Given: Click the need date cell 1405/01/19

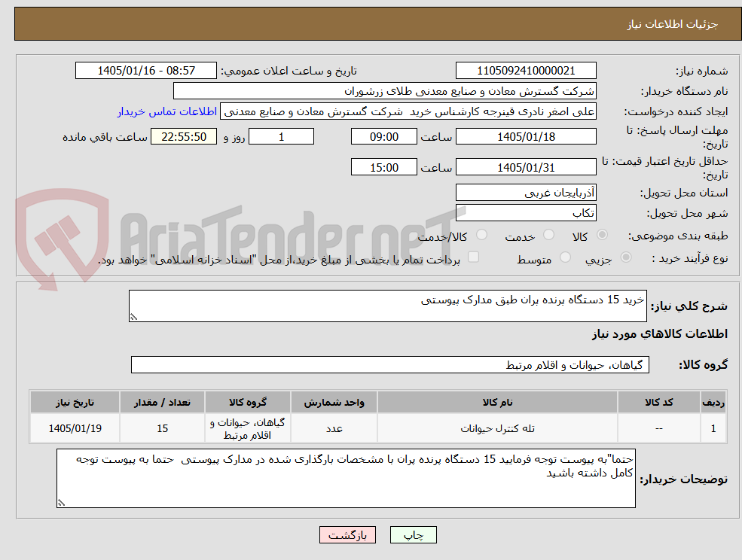Looking at the screenshot, I should click(x=75, y=428).
